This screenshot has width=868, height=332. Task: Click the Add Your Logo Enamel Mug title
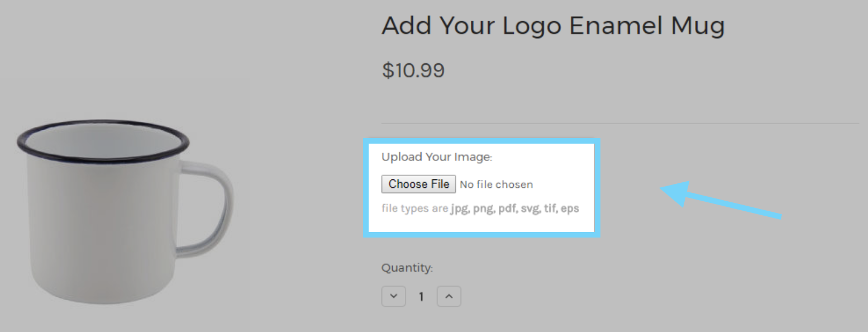[553, 26]
